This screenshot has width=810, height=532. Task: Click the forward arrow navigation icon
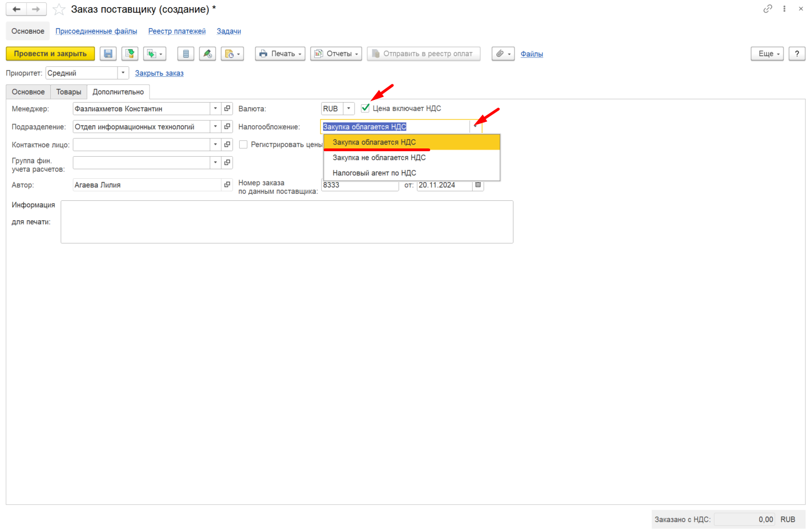[36, 9]
